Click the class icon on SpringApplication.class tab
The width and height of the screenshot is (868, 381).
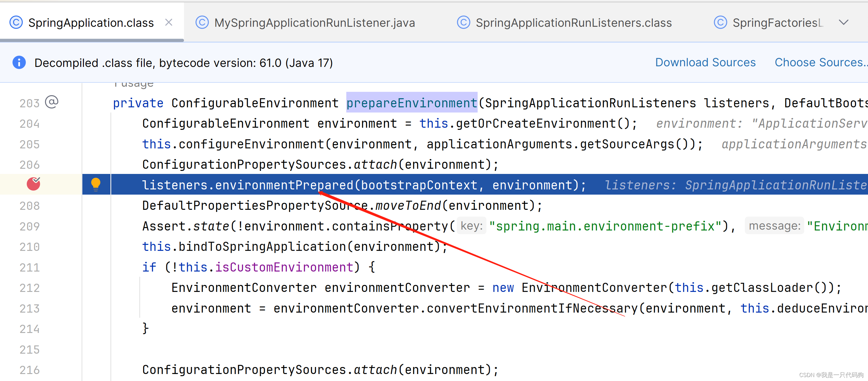[x=16, y=22]
